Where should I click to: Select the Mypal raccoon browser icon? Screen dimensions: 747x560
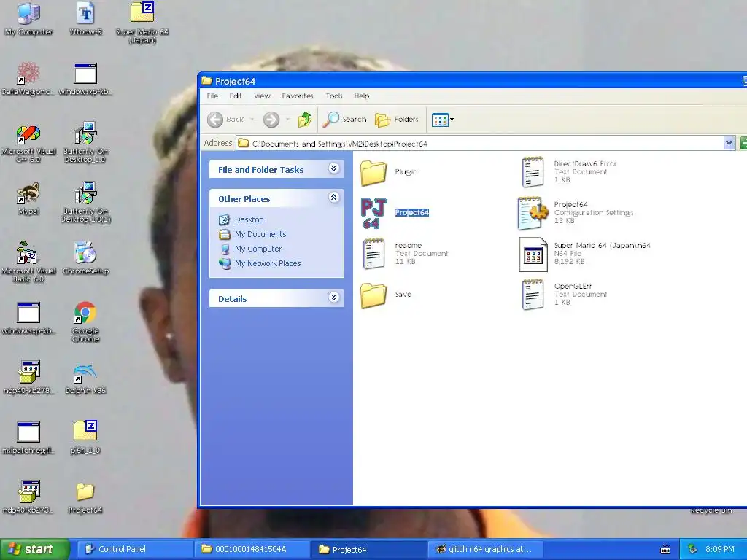click(x=28, y=199)
